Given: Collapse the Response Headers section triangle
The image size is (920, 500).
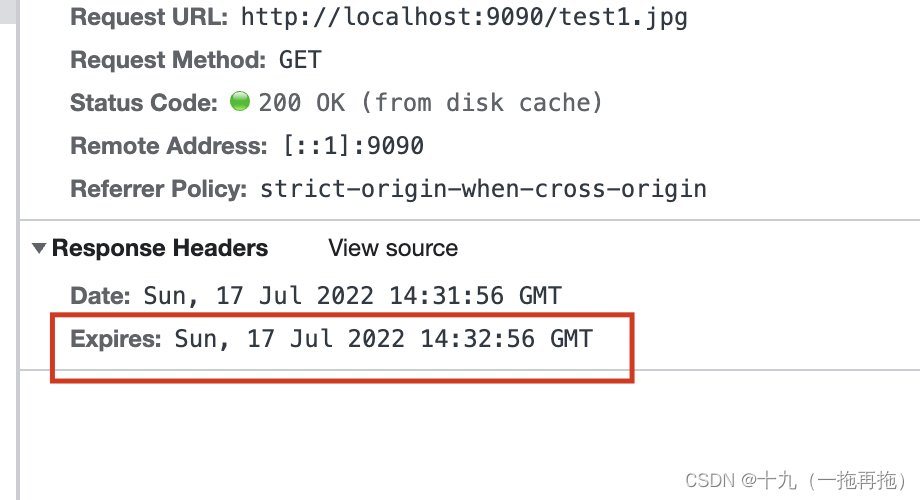Looking at the screenshot, I should 39,248.
